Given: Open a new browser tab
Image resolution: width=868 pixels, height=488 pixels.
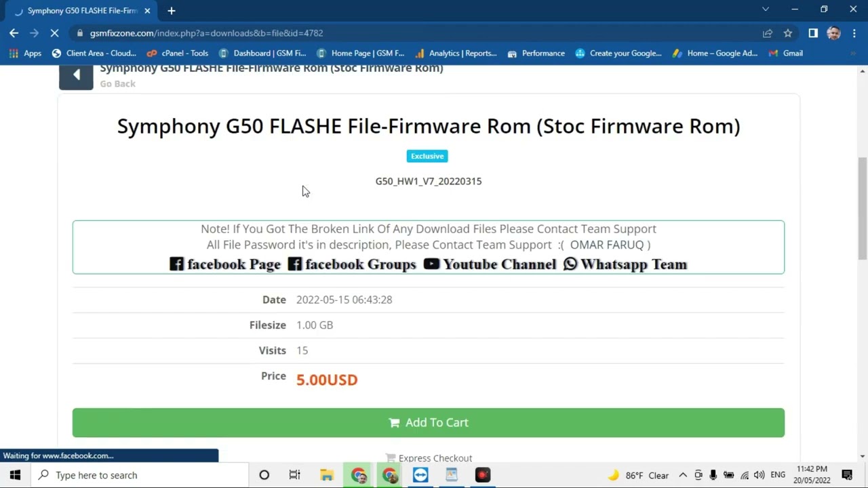Looking at the screenshot, I should [172, 11].
